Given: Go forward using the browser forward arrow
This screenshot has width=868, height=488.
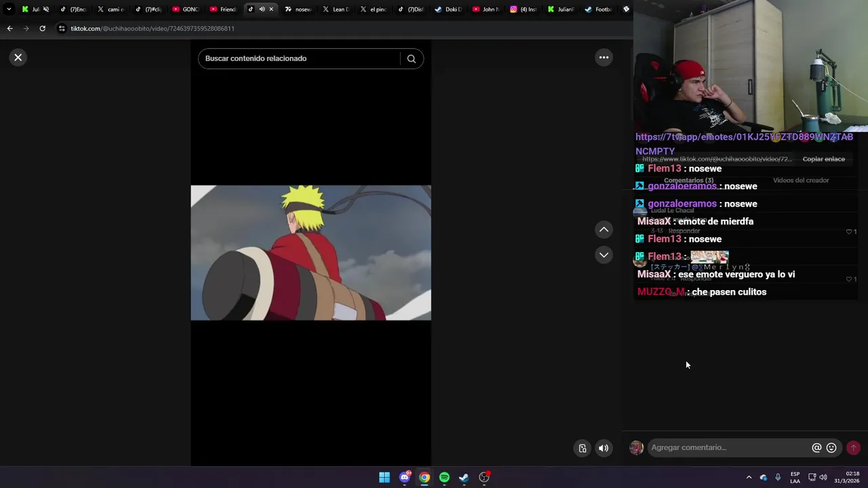Looking at the screenshot, I should (x=26, y=28).
